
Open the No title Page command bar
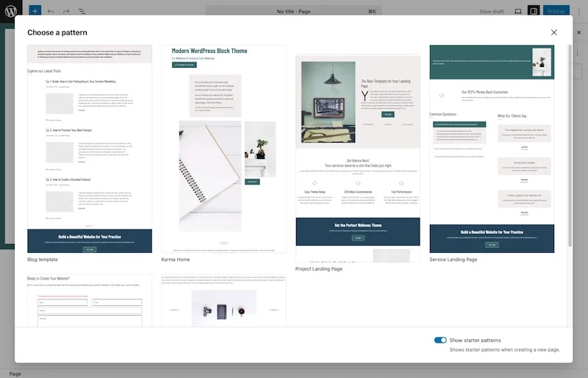(293, 11)
